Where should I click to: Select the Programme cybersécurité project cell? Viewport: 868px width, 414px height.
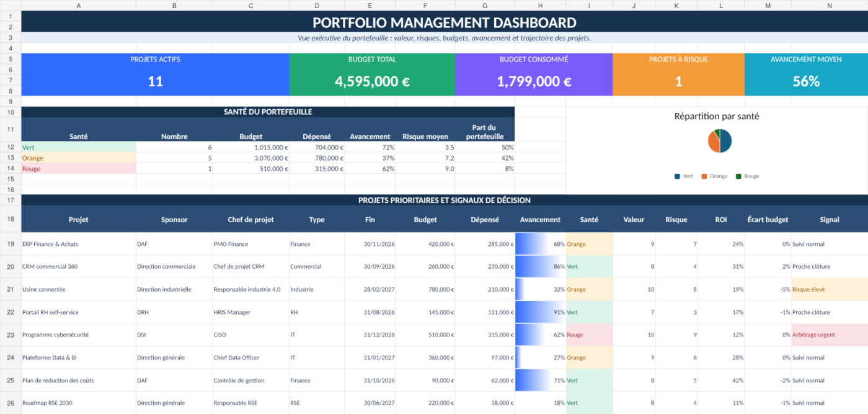tap(79, 335)
